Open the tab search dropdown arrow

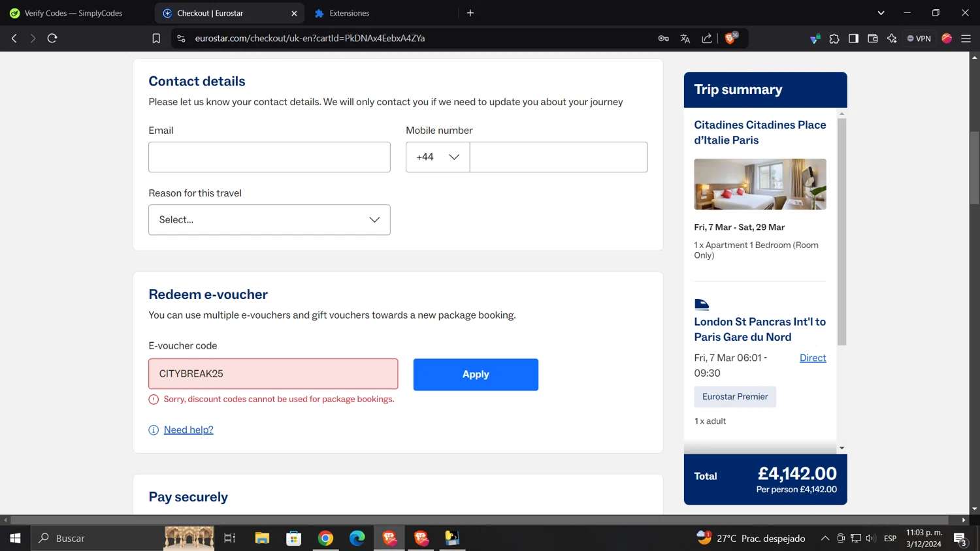coord(881,13)
